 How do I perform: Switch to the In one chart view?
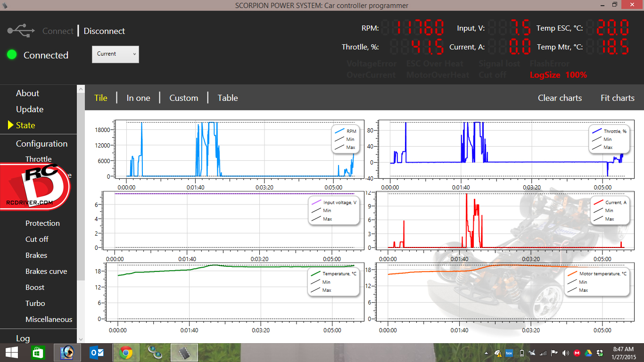[x=138, y=98]
